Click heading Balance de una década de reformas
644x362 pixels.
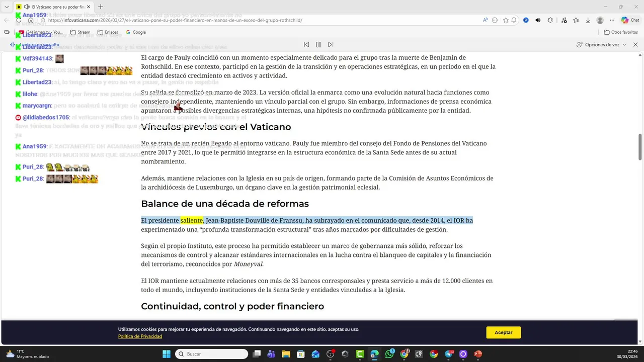225,204
